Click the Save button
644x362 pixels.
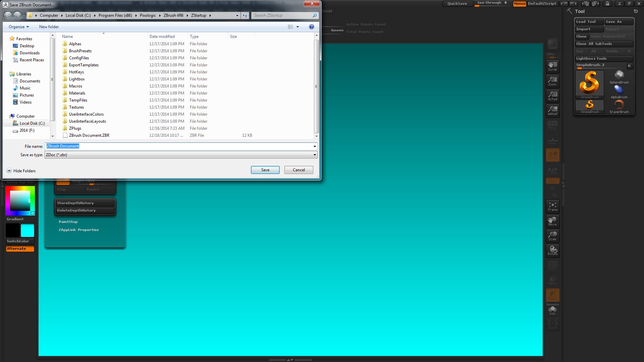265,170
